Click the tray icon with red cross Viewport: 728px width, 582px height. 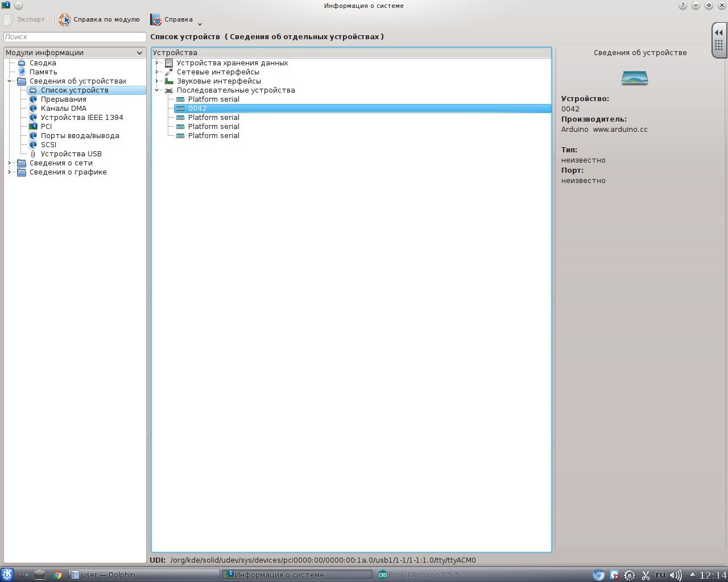[x=614, y=575]
